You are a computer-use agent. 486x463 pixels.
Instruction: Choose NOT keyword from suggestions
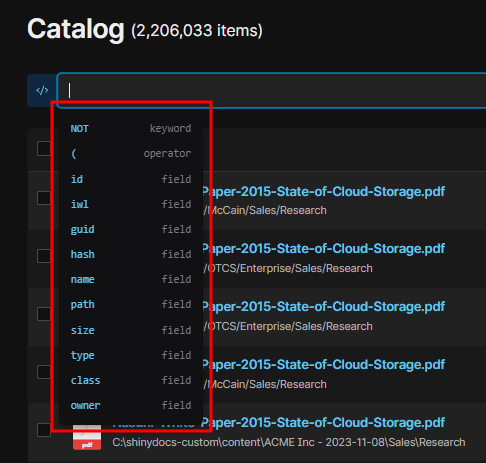click(131, 128)
